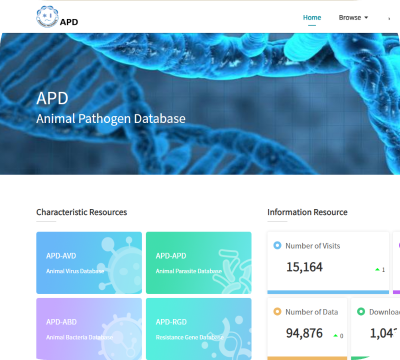This screenshot has width=400, height=360.
Task: Open the APD-APD Animal Parasite Database card
Action: 199,263
